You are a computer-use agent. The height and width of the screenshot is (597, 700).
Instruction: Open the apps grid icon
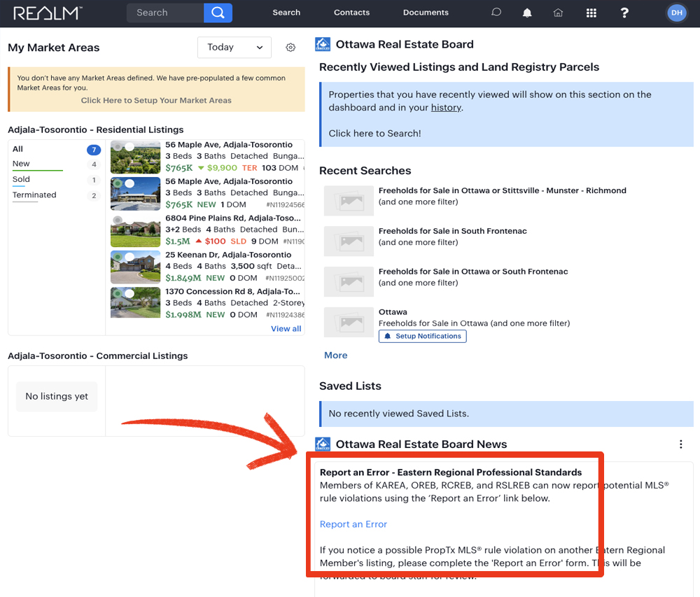tap(591, 13)
